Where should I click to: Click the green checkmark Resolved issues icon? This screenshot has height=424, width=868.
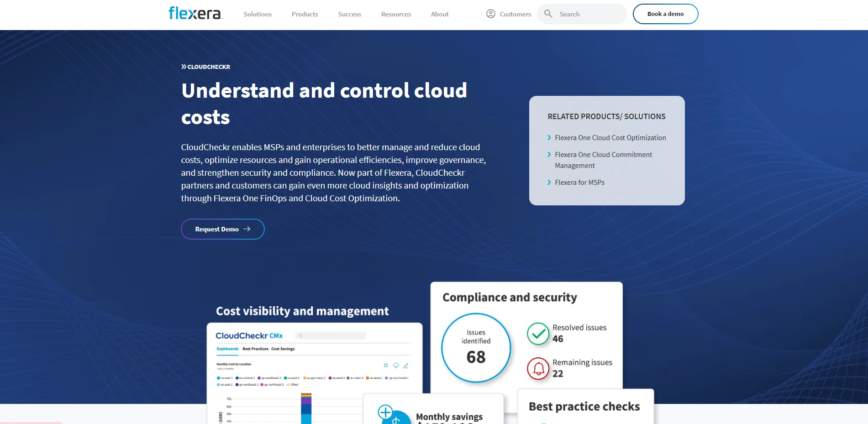[x=539, y=334]
